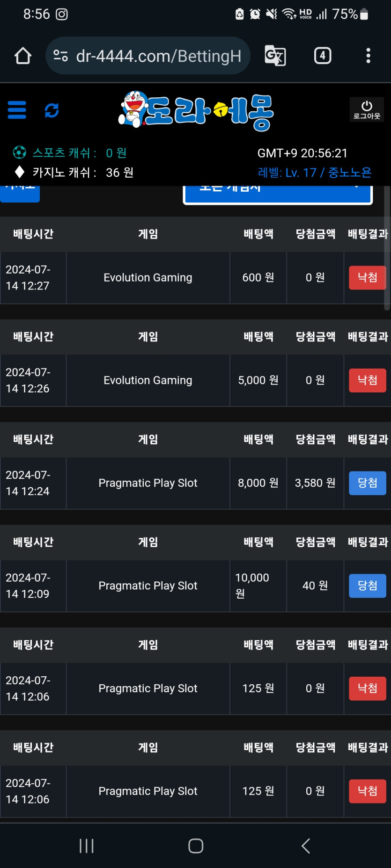Click 낙첨 badge on 5,000 원 bet
This screenshot has height=868, width=391.
(367, 380)
